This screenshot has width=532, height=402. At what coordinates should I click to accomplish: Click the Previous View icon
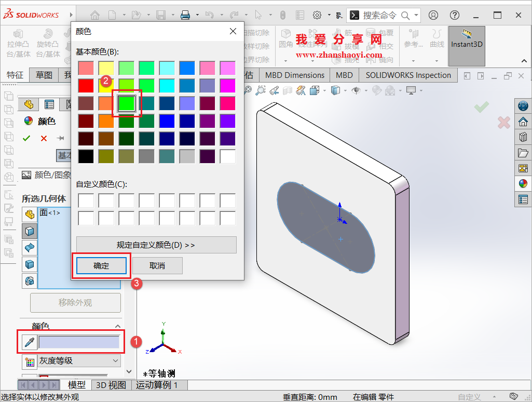click(x=274, y=90)
